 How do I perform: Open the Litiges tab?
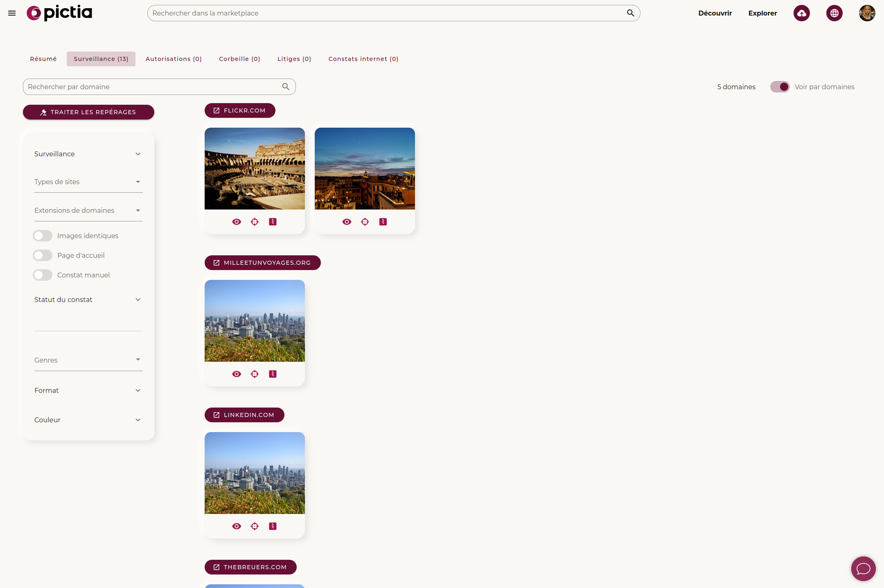point(294,59)
